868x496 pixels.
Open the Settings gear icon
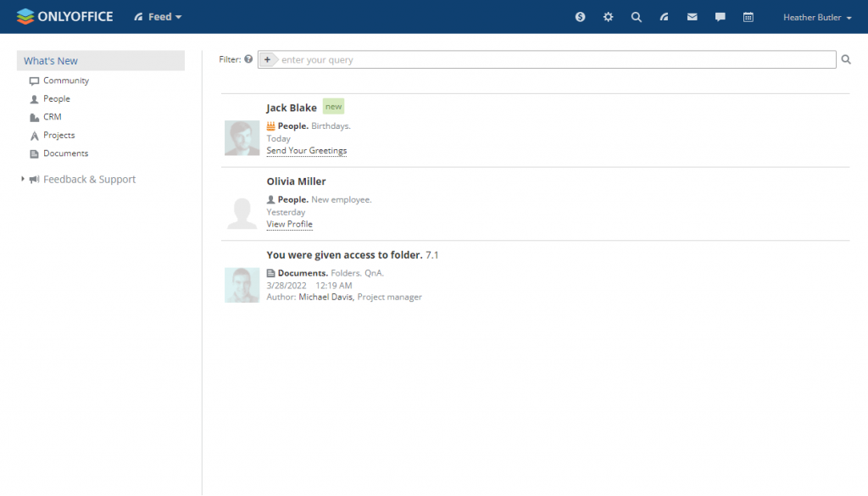click(x=608, y=16)
